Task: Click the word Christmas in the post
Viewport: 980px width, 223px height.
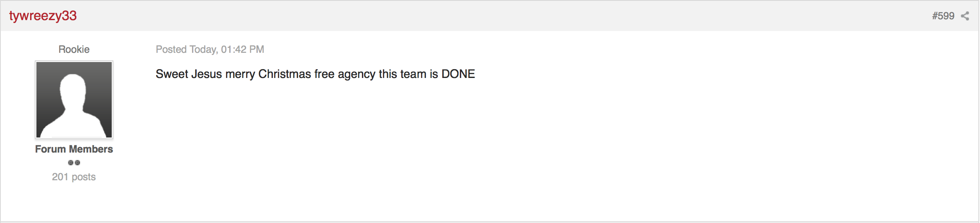Action: pos(285,74)
